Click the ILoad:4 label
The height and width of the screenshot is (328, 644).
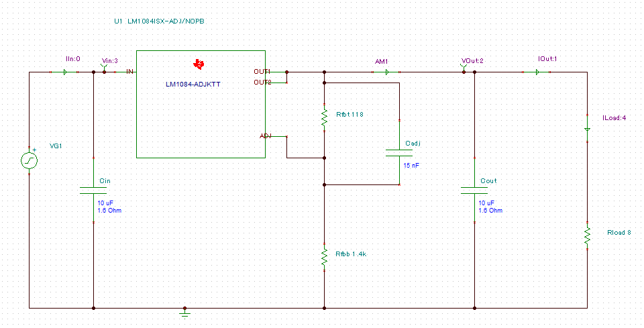coord(614,118)
